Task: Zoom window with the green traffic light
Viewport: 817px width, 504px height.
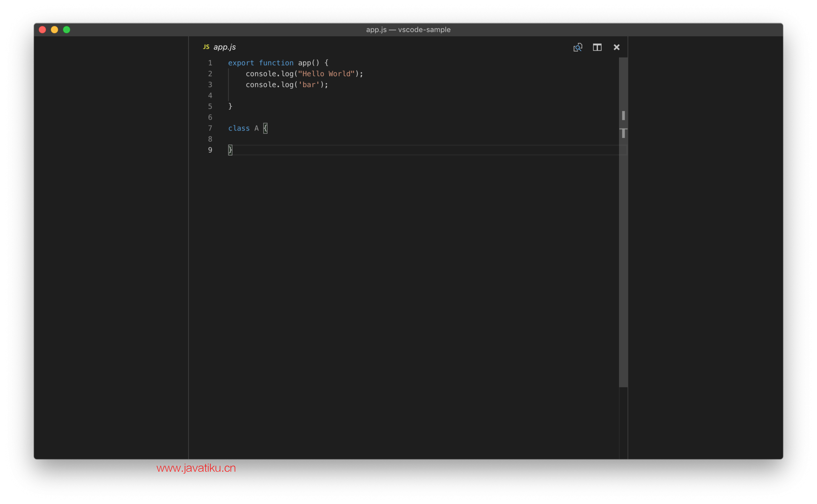Action: pyautogui.click(x=66, y=29)
